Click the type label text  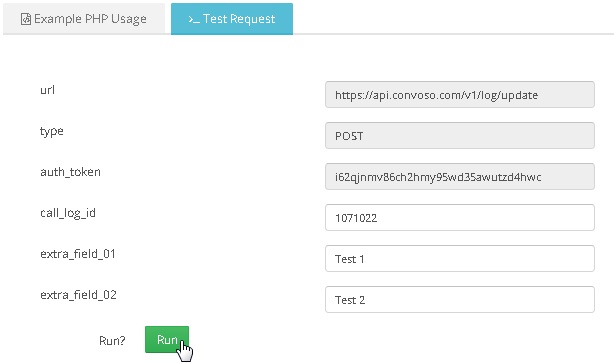click(x=52, y=132)
